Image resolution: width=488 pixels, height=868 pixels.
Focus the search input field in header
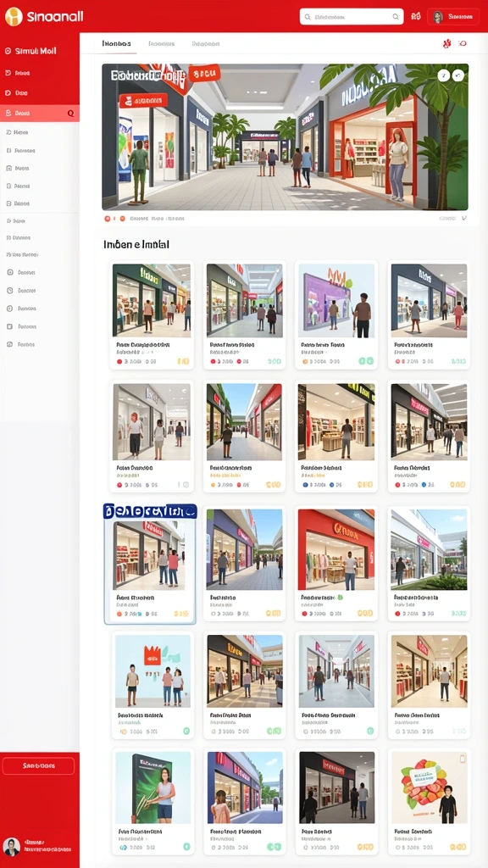[x=352, y=17]
